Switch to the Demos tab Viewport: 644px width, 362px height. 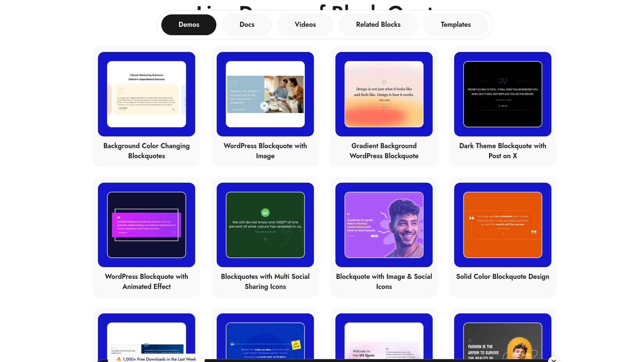click(x=189, y=24)
